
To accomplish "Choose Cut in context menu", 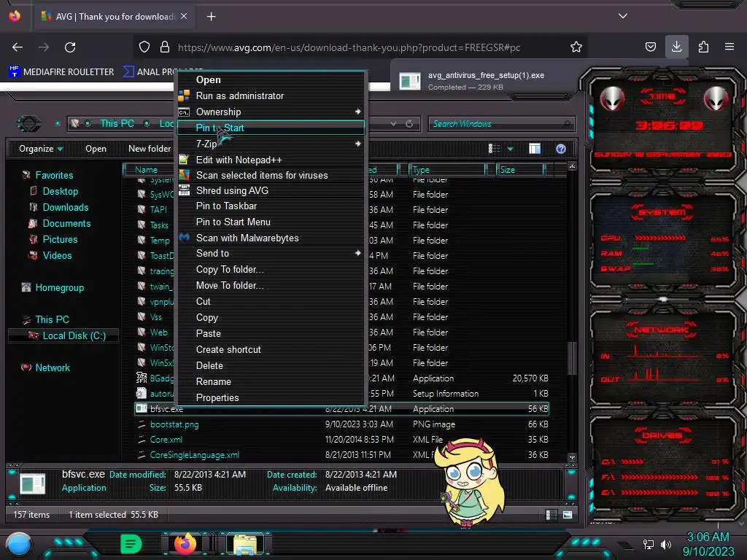I will (x=271, y=301).
